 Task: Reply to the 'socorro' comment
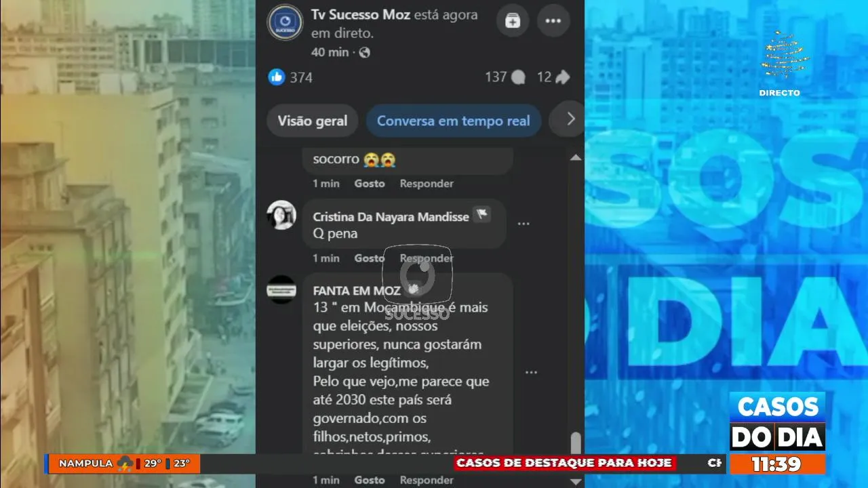point(427,184)
